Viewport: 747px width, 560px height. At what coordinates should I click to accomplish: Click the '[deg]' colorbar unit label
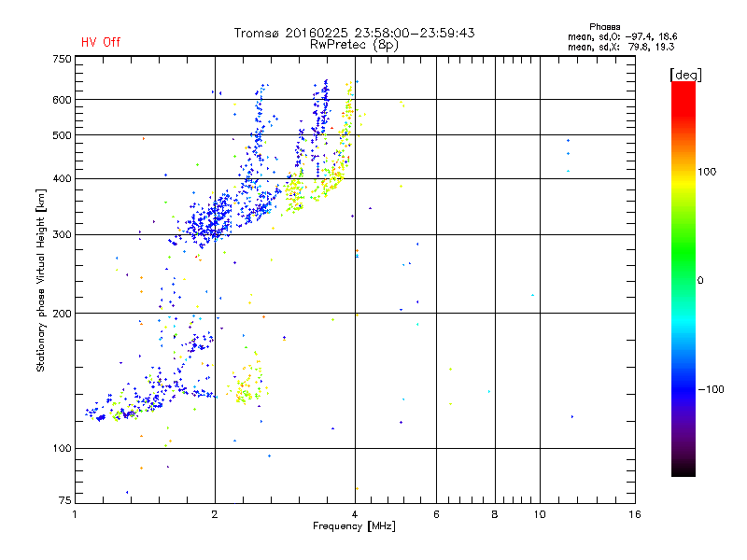click(685, 75)
